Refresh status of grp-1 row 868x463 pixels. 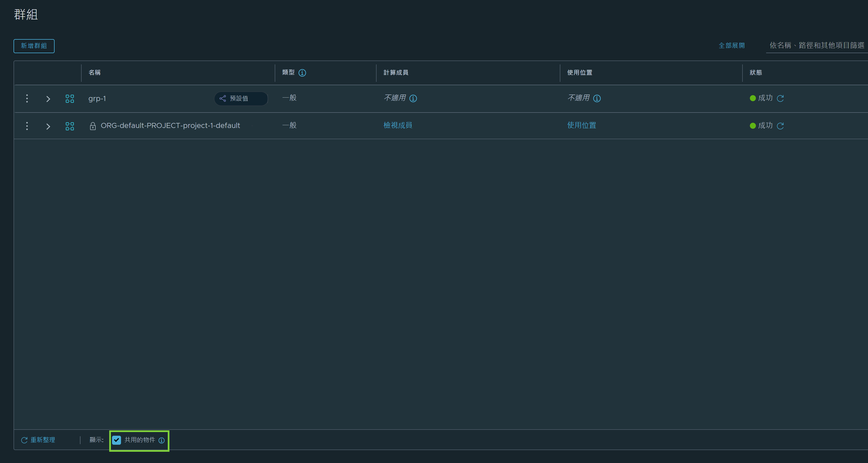(x=780, y=98)
